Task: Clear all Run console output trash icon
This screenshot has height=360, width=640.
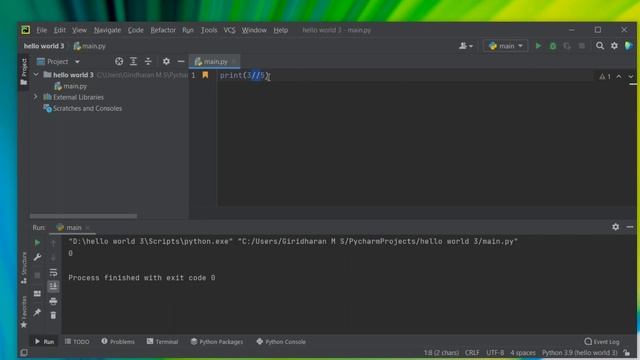Action: coord(53,315)
